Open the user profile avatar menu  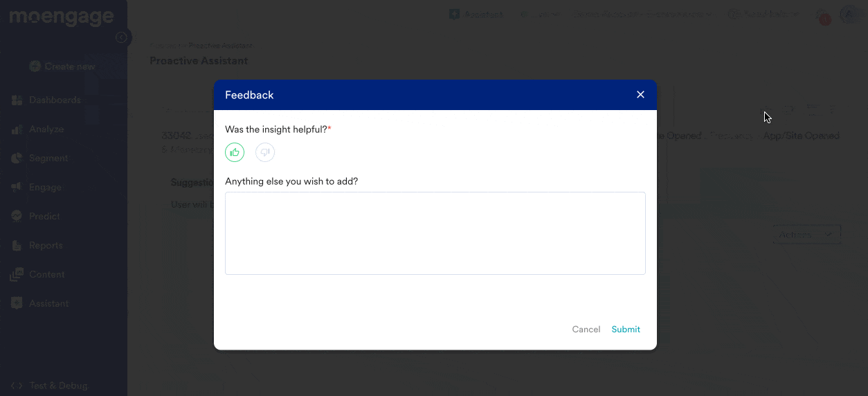tap(849, 14)
